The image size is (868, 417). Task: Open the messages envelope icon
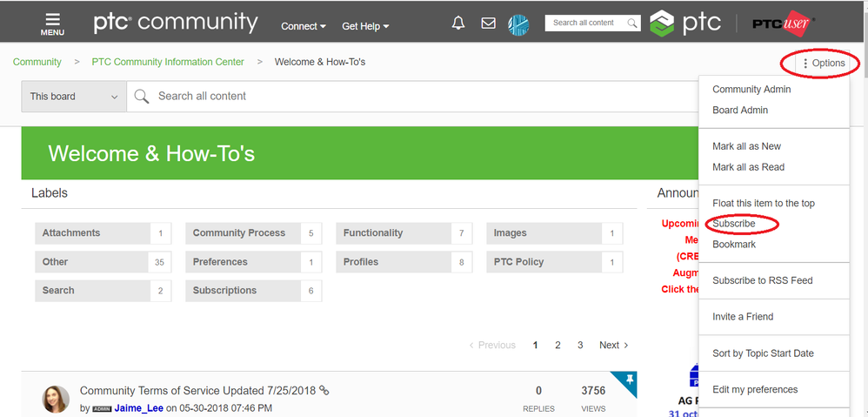(x=488, y=24)
